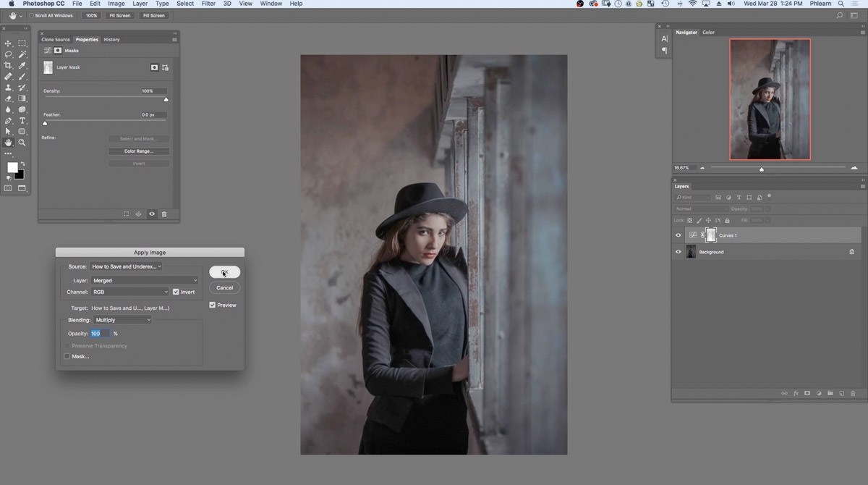Uncheck the Invert checkbox in Apply Image
This screenshot has width=868, height=485.
tap(176, 292)
